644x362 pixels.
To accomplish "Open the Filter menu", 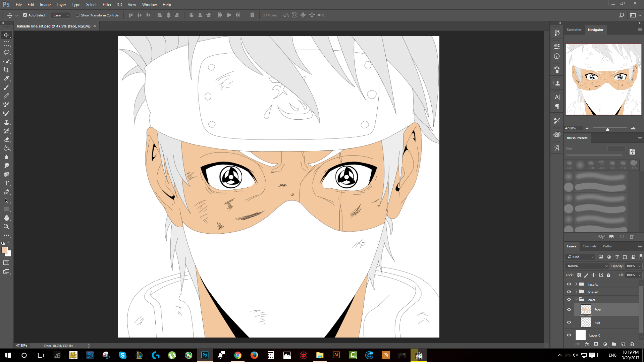I will click(x=107, y=5).
